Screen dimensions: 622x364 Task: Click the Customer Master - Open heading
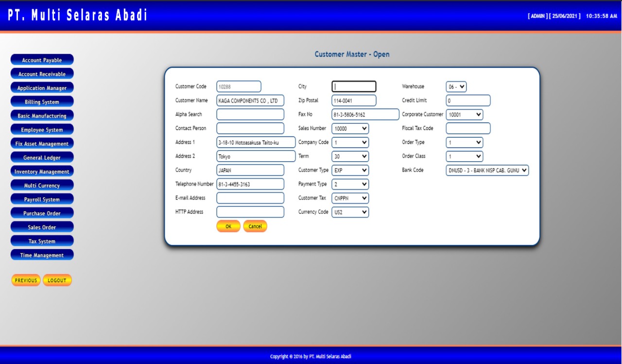[352, 54]
